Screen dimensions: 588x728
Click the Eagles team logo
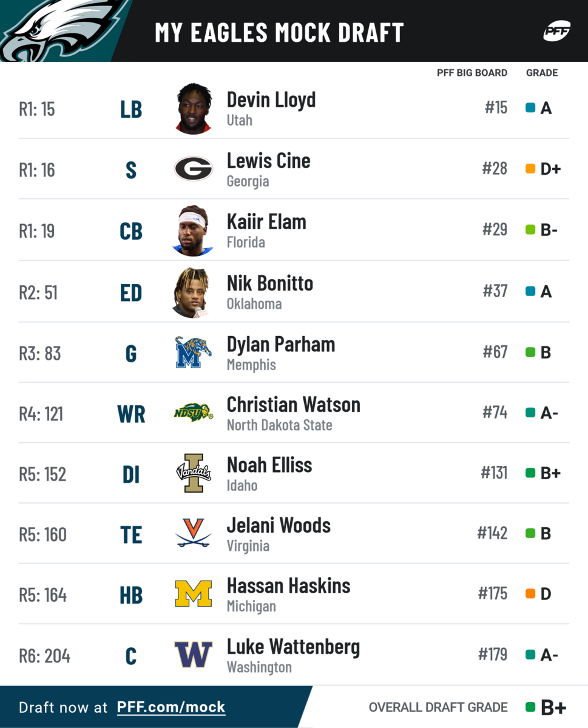(63, 31)
